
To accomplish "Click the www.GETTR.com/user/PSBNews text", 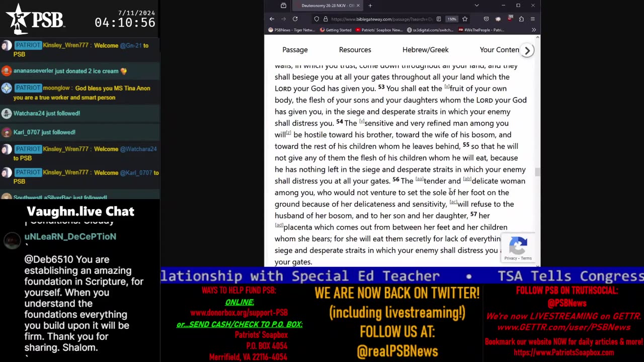I will (x=563, y=327).
